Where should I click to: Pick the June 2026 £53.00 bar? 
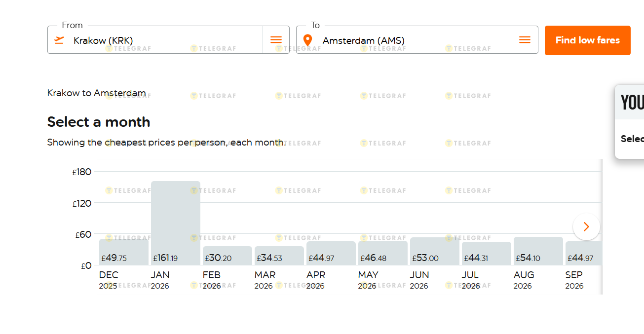[x=434, y=252]
